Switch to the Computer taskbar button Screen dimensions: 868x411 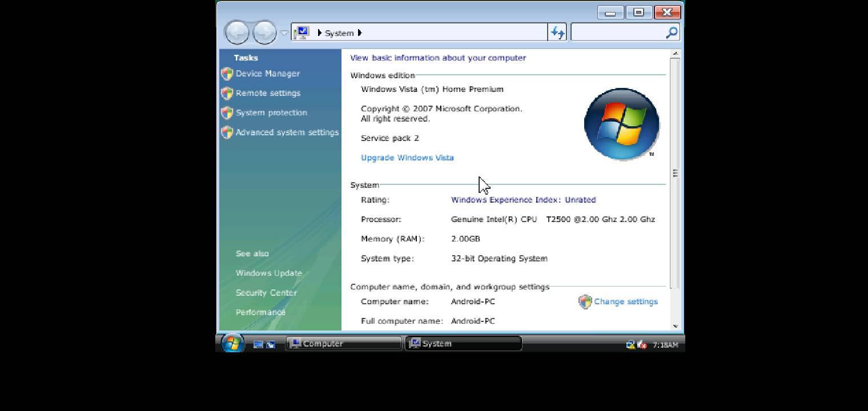(344, 344)
